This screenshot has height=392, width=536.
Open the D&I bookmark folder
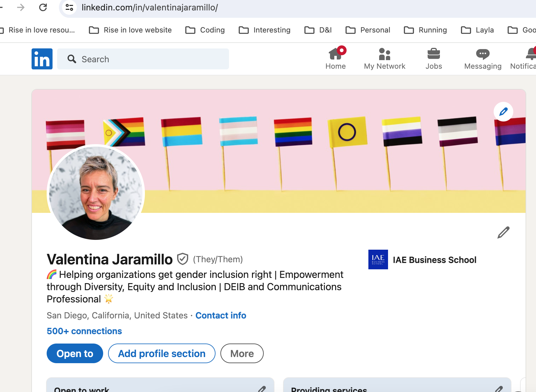point(318,30)
